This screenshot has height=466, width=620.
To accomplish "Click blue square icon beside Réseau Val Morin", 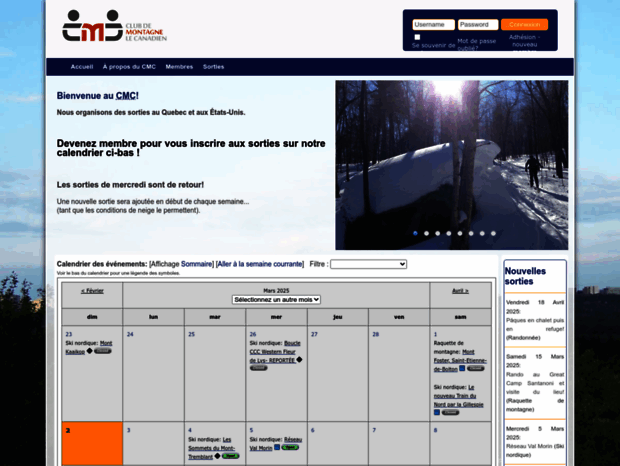I will coord(277,447).
